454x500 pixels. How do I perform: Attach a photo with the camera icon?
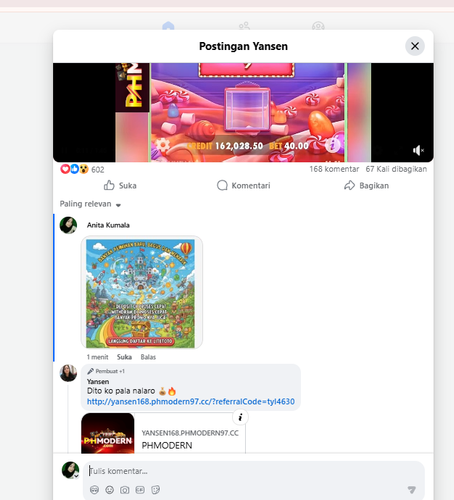tap(125, 490)
